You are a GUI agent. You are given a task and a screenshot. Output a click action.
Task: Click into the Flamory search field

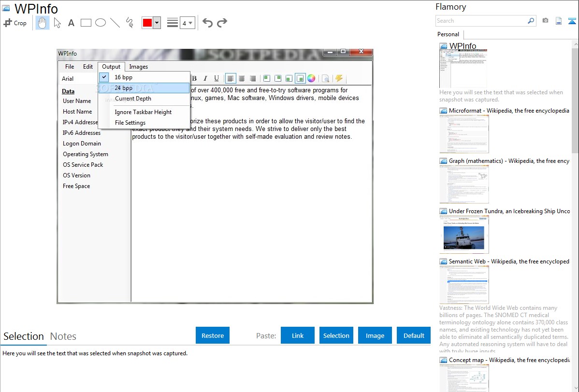(481, 21)
